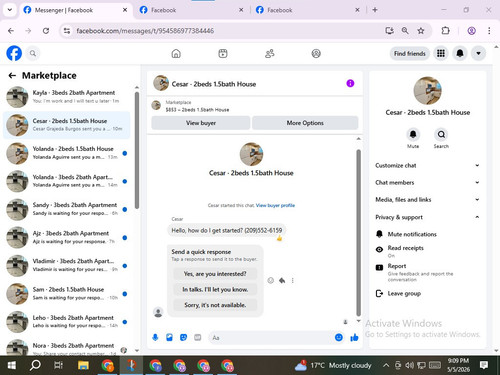Mute chat using bell under profile

pos(413,135)
